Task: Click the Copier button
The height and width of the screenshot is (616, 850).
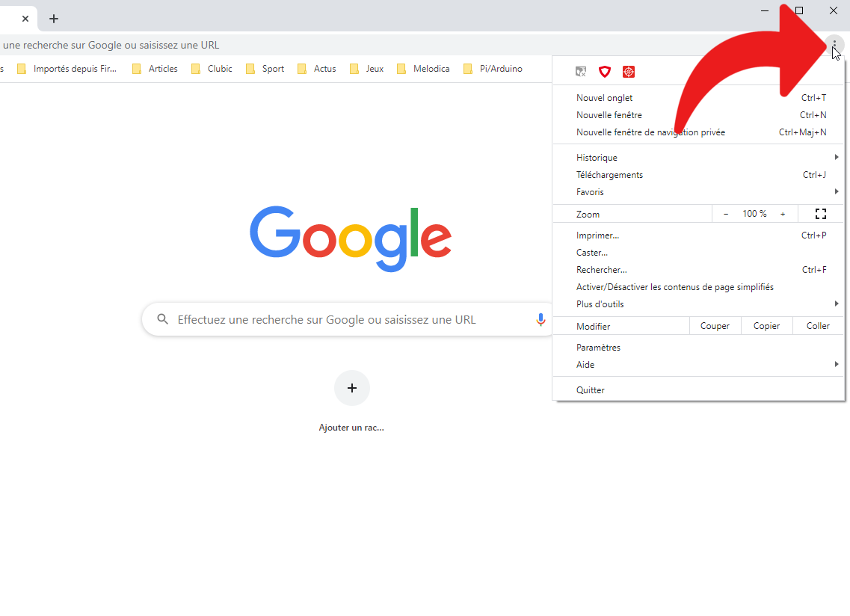Action: (x=766, y=326)
